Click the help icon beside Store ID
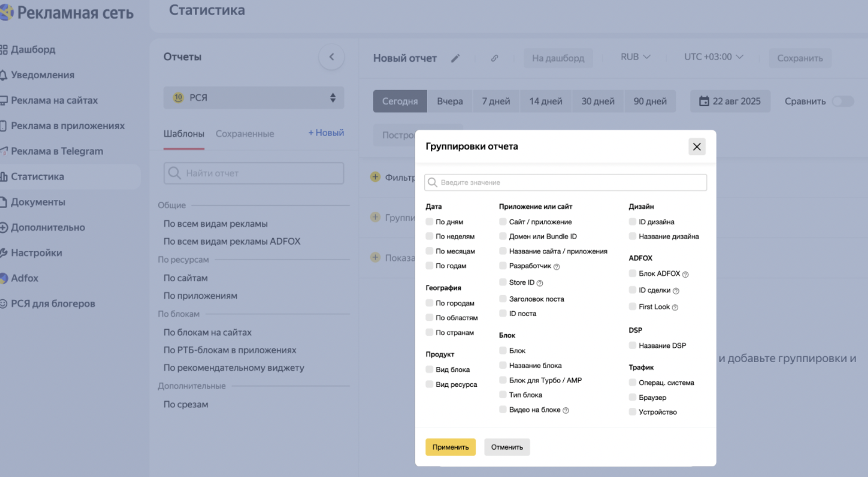The height and width of the screenshot is (477, 868). coord(540,283)
